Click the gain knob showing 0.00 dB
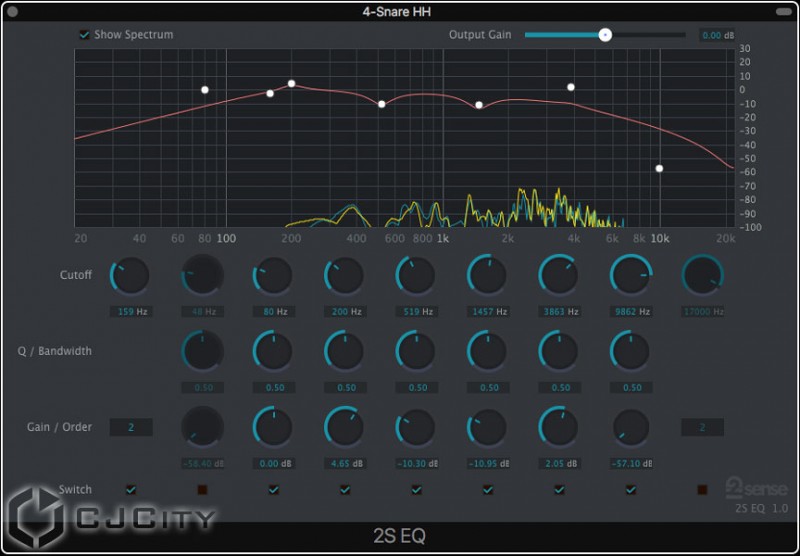Screen dimensions: 800x556 click(273, 427)
